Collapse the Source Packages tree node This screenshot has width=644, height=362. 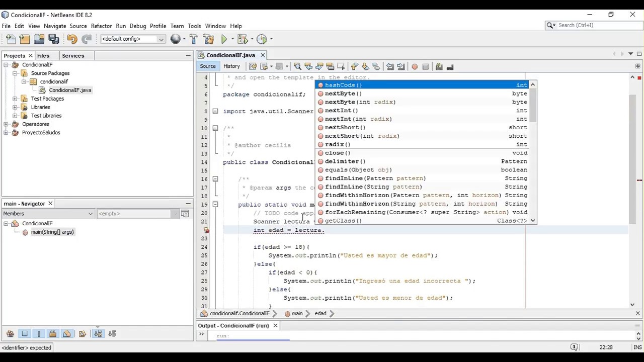click(x=15, y=73)
